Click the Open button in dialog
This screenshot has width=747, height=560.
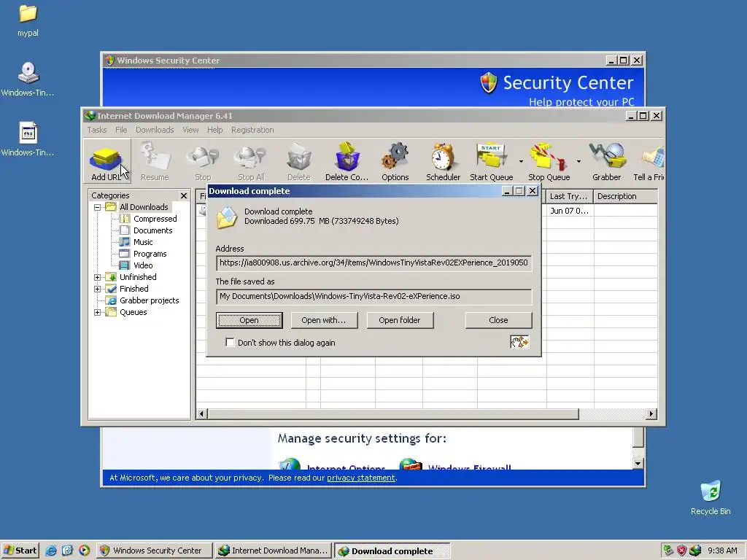(249, 321)
